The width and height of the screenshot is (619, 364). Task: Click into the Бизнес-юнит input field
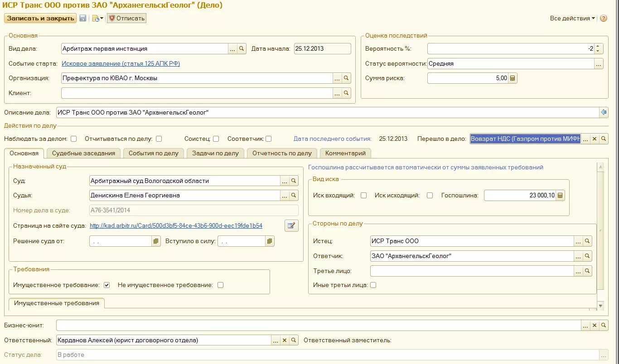[x=318, y=326]
